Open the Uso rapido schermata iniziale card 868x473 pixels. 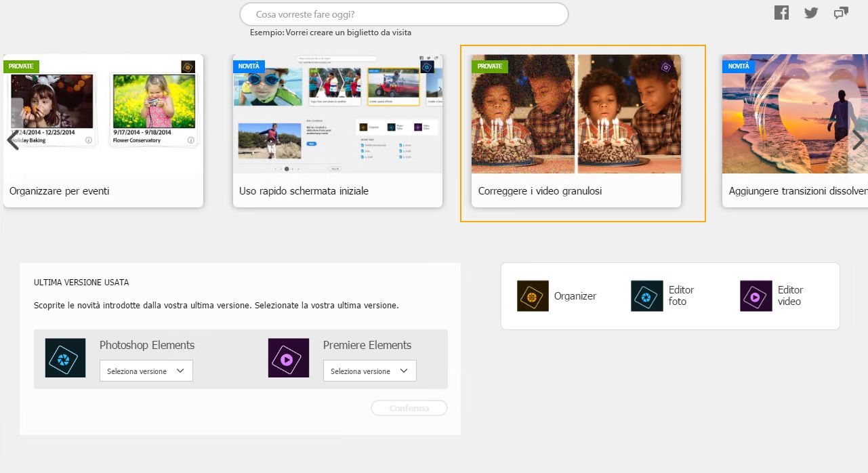click(337, 131)
